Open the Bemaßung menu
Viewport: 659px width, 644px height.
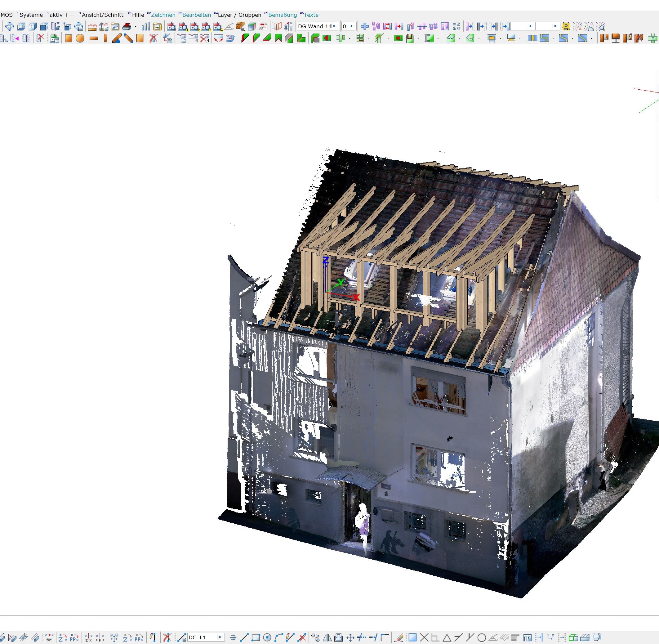[x=282, y=15]
